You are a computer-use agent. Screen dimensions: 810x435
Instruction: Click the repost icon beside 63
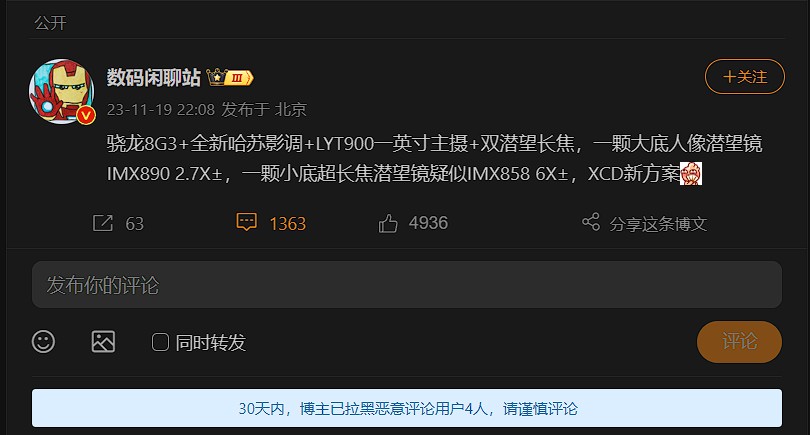102,223
